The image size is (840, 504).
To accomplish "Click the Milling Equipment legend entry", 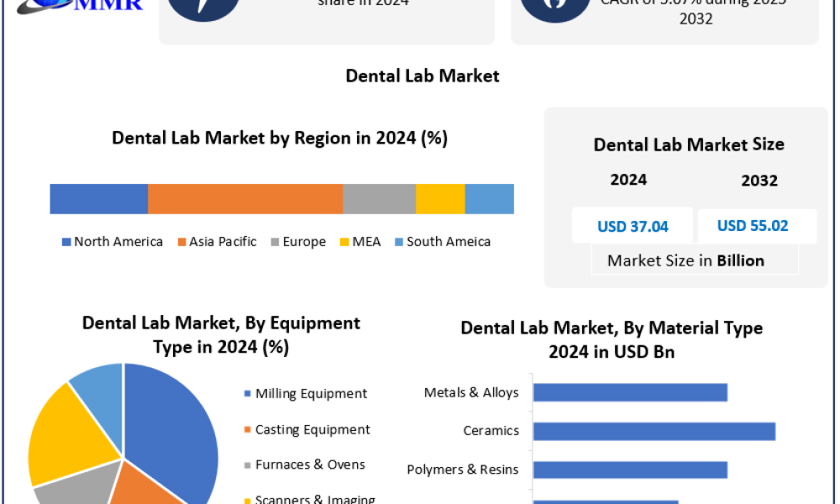I will pyautogui.click(x=306, y=394).
